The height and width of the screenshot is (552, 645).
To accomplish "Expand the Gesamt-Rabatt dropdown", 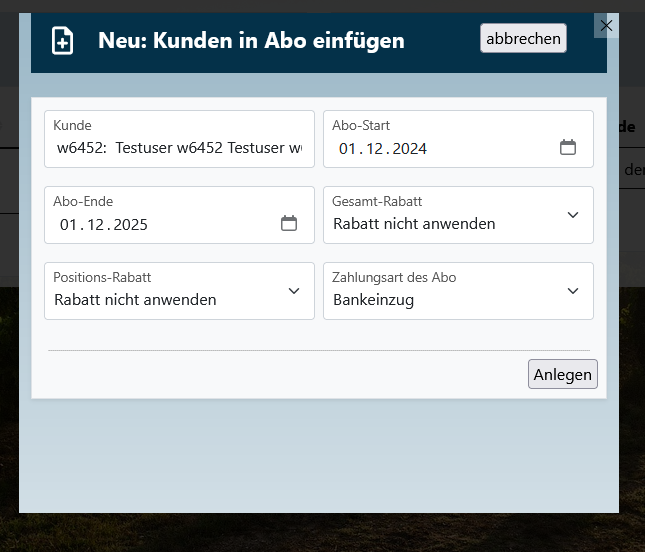I will tap(572, 215).
